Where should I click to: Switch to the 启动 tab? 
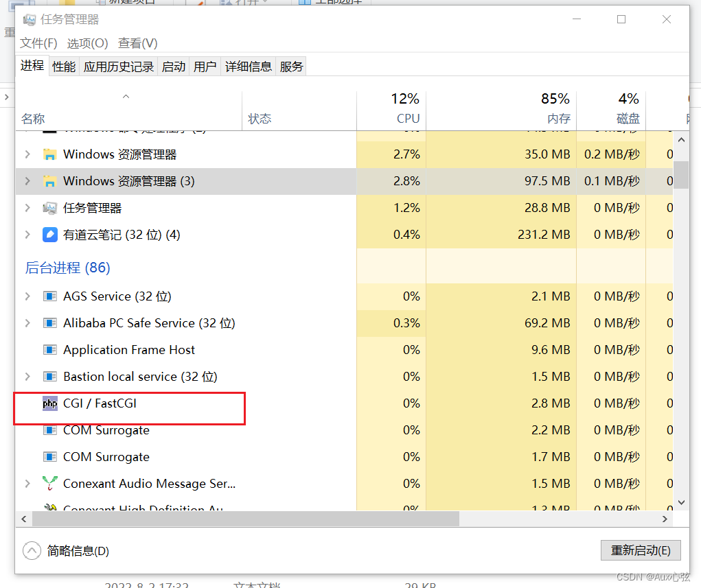pos(174,67)
